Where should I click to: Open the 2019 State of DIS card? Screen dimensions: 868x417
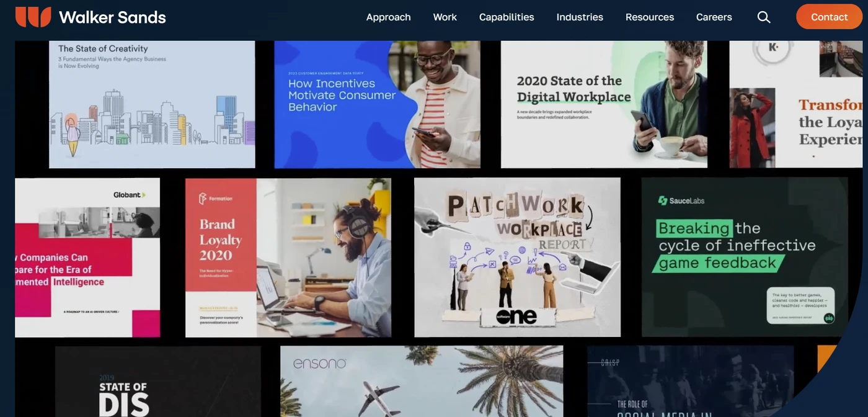coord(158,381)
